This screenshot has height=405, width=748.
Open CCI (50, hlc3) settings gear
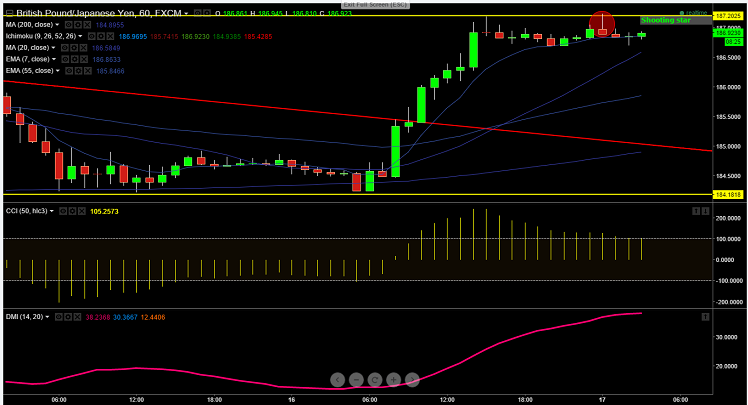click(73, 211)
